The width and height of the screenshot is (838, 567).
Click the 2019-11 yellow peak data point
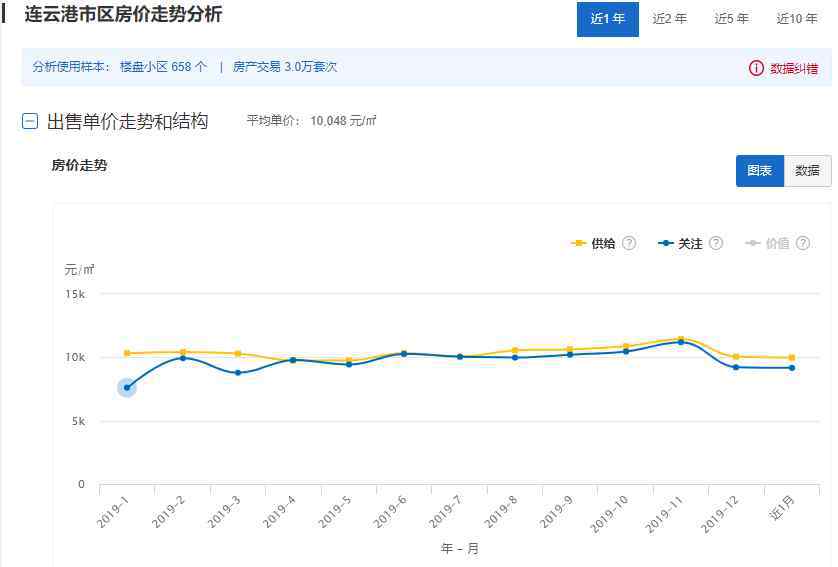click(681, 339)
